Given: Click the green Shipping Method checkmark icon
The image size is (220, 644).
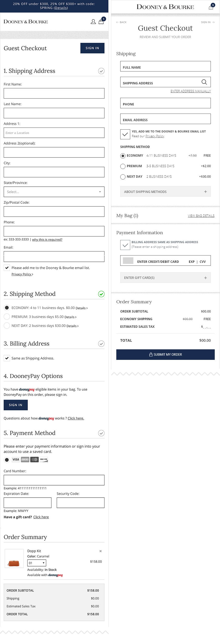Looking at the screenshot, I should 101,294.
